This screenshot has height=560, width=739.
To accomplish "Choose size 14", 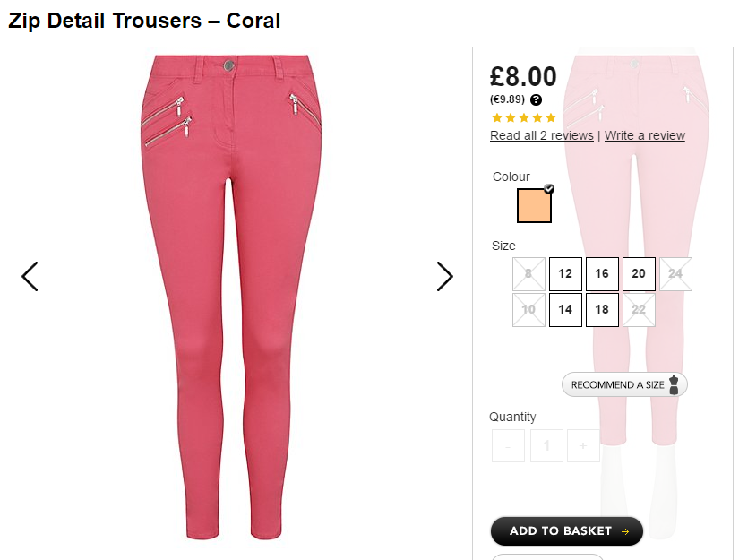I will 565,310.
